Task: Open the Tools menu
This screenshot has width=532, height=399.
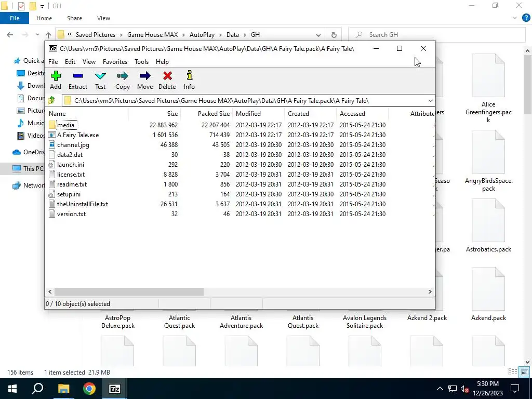Action: 141,62
